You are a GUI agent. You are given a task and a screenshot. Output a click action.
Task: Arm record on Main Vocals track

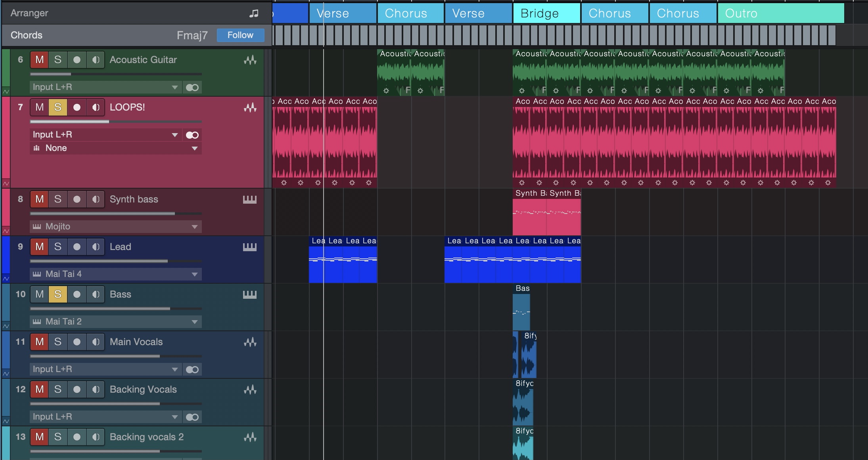77,342
